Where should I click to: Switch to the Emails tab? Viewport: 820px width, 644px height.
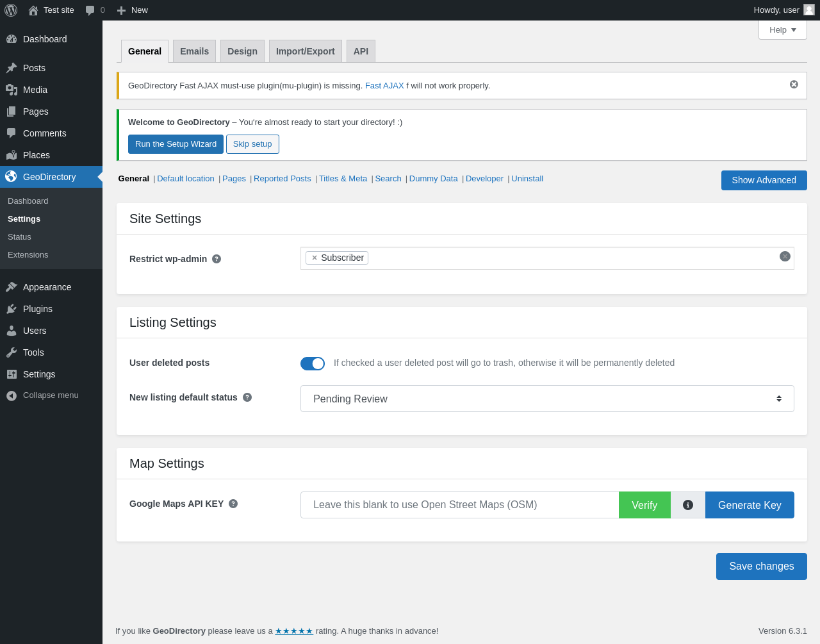point(194,51)
